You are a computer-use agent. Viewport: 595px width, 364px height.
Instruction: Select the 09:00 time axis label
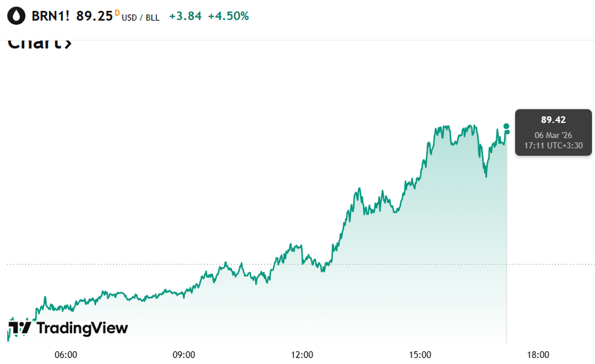[183, 355]
